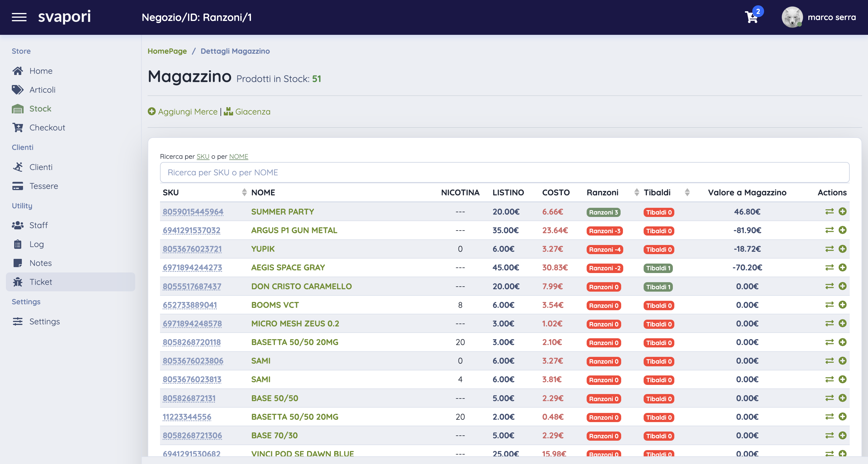Click add icon for BOOMS VCT
Viewport: 868px width, 464px height.
pos(842,305)
